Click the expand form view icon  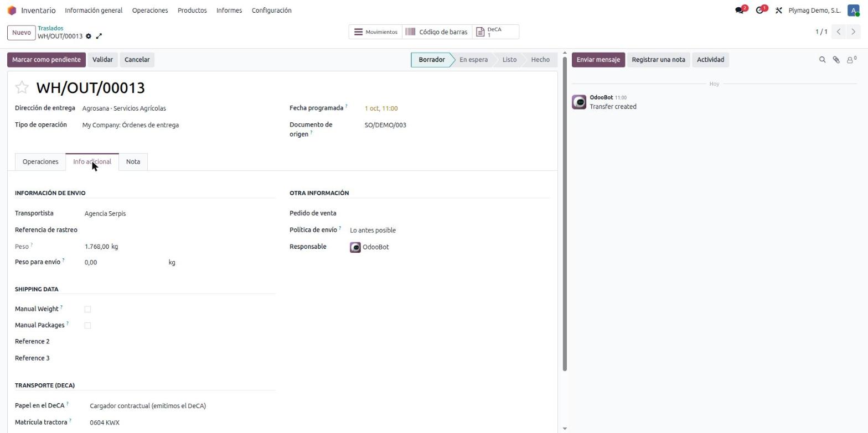pyautogui.click(x=99, y=36)
